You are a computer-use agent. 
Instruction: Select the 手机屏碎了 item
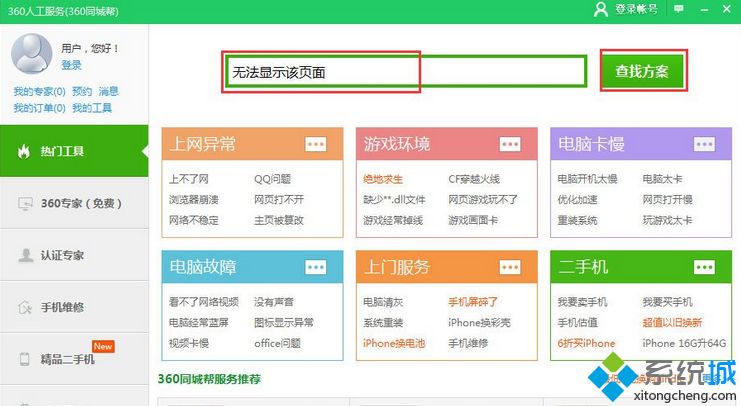[473, 302]
